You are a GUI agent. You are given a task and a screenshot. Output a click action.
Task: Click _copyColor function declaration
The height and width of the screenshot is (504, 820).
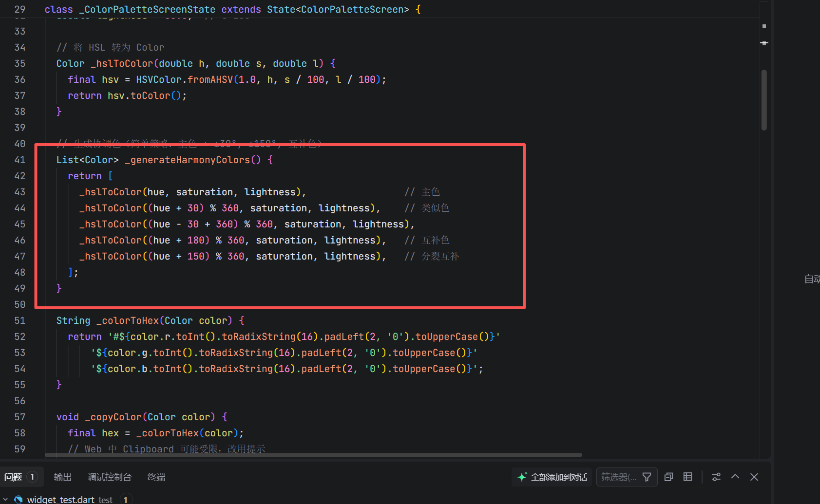pos(114,417)
